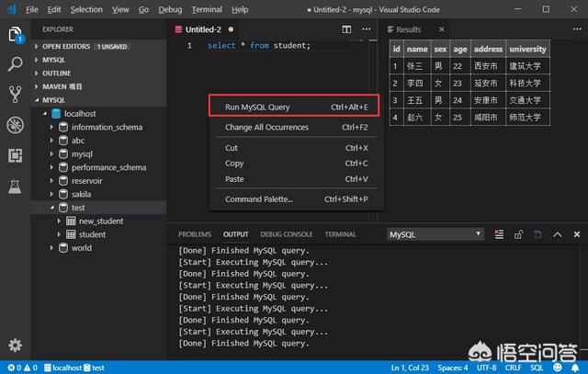Screen dimensions: 588x374
Task: Open output log in editor icon
Action: pyautogui.click(x=537, y=234)
